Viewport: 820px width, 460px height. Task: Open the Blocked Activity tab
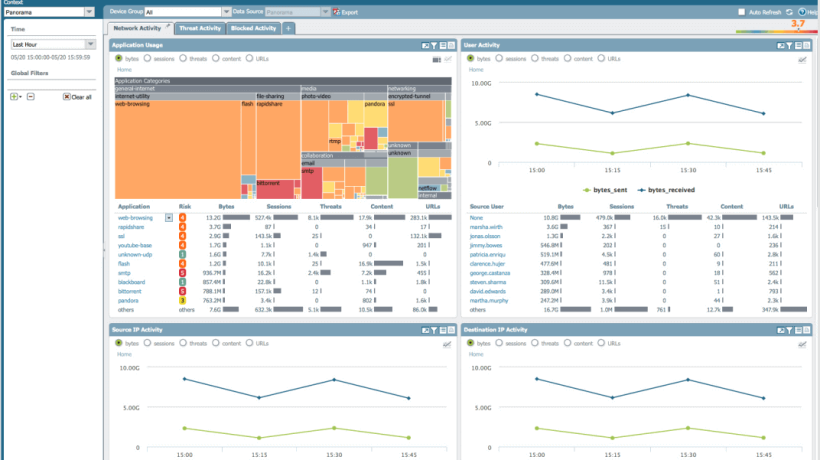pos(253,29)
